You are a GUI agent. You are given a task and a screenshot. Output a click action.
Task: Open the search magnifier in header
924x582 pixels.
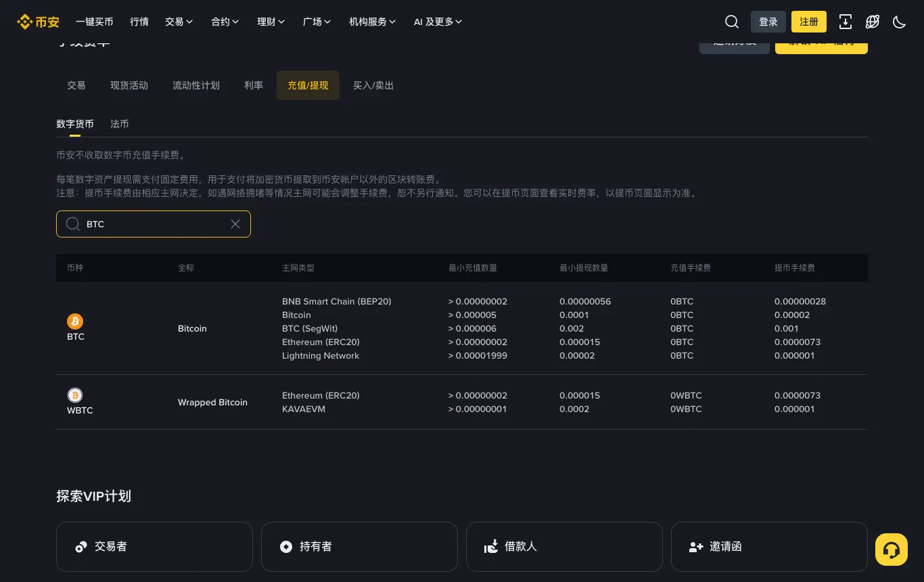(732, 22)
